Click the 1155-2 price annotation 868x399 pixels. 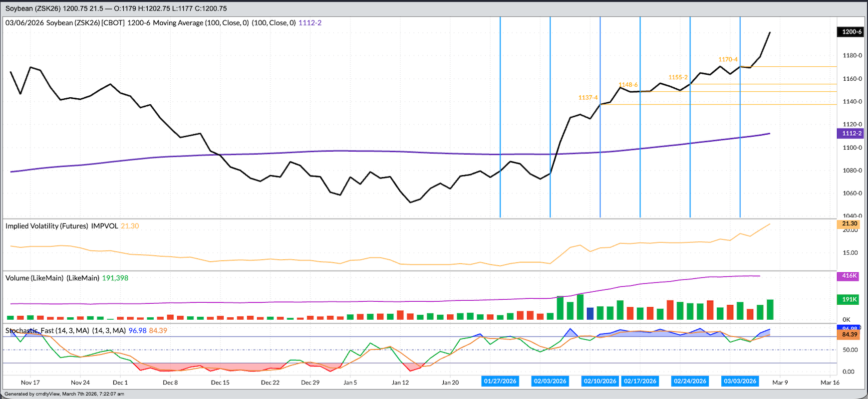point(678,77)
